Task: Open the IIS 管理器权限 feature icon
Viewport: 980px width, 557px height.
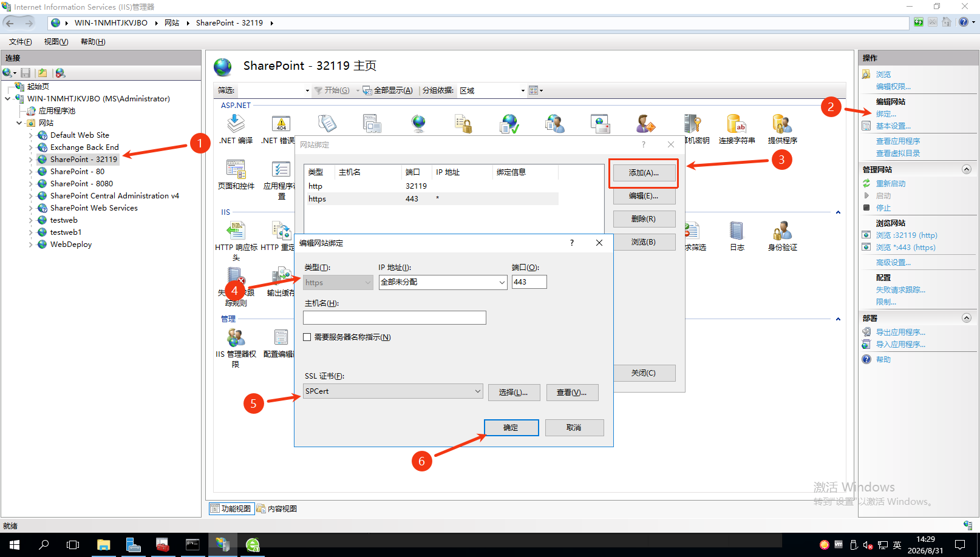Action: [x=236, y=348]
